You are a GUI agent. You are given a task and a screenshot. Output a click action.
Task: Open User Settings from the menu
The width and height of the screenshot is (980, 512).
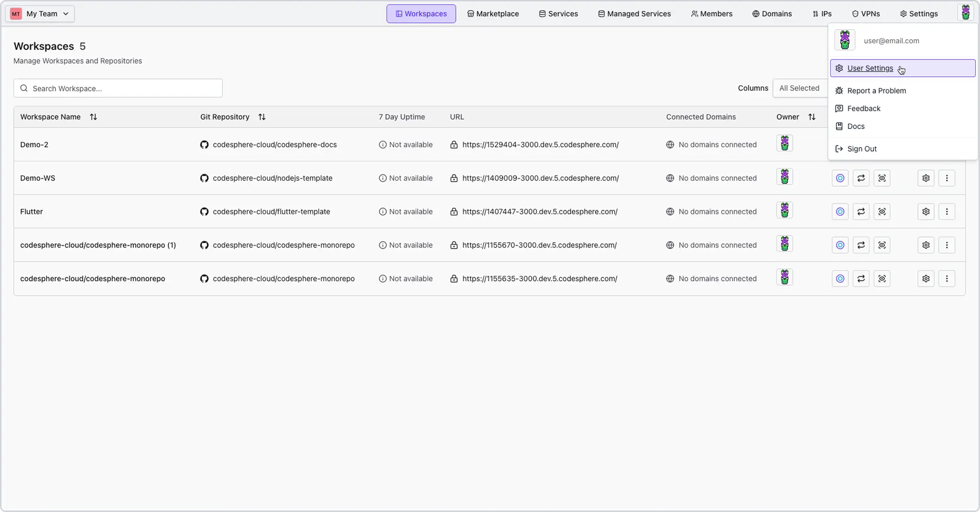click(870, 68)
